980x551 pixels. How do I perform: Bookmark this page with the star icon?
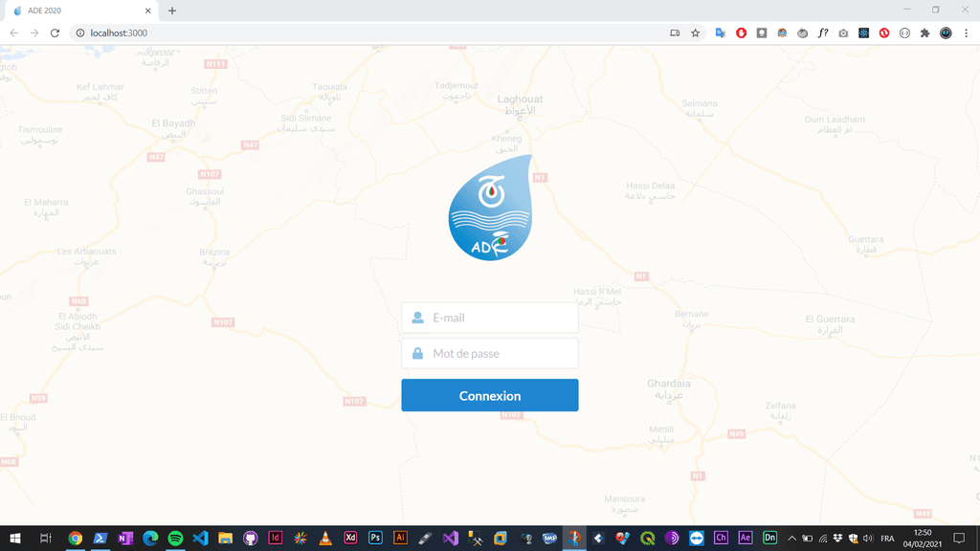[695, 33]
